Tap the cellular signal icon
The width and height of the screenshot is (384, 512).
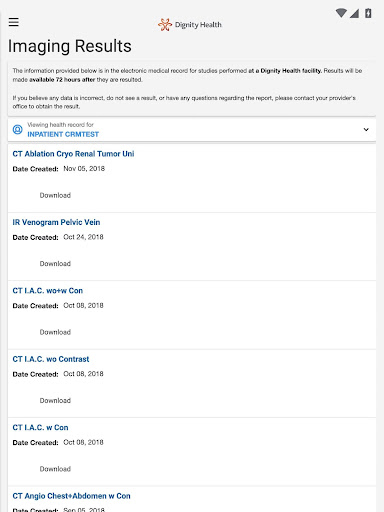point(354,13)
